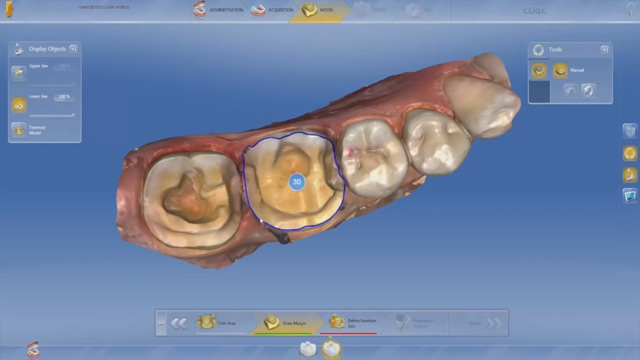
Task: Open the Tools wheel side palette button
Action: [x=630, y=153]
